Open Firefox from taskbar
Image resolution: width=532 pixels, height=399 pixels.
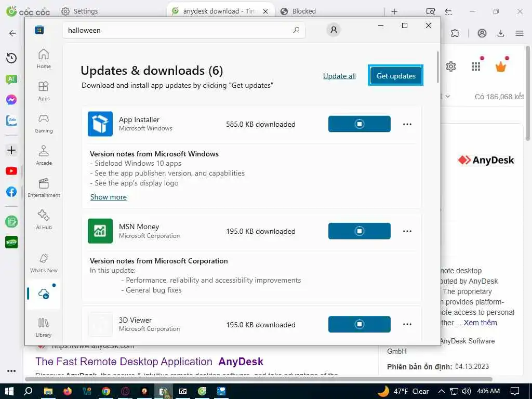(x=67, y=391)
